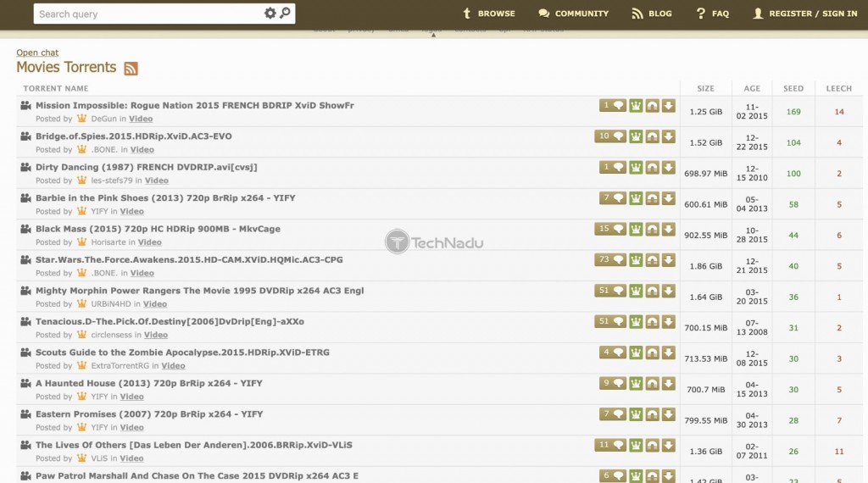
Task: Click the Open chat link
Action: pos(37,53)
